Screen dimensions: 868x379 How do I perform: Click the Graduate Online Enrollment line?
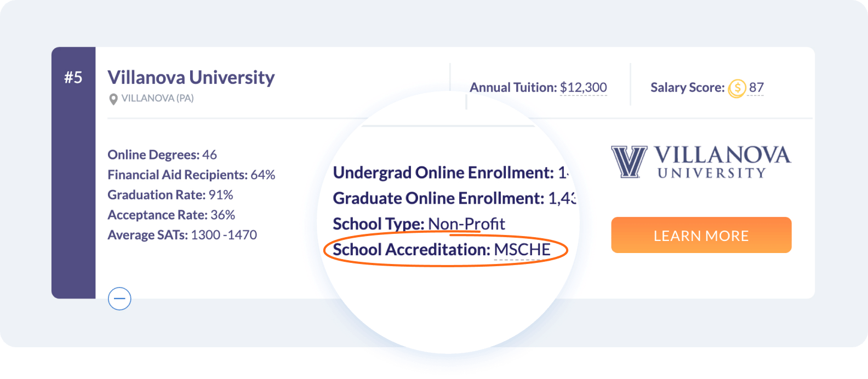[x=454, y=198]
